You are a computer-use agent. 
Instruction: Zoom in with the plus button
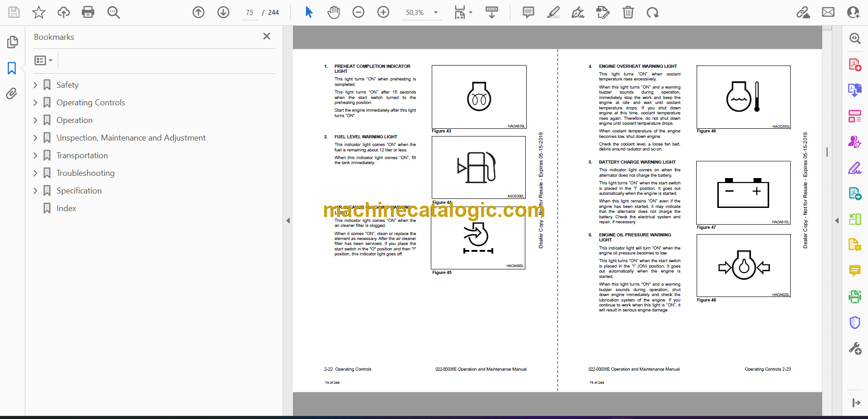tap(383, 12)
